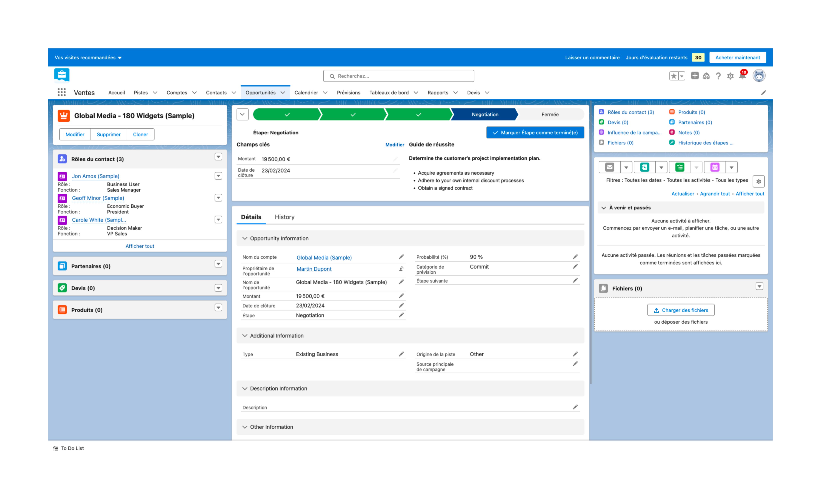The width and height of the screenshot is (821, 504).
Task: Click the Modifier button on the opportunity
Action: coord(75,134)
